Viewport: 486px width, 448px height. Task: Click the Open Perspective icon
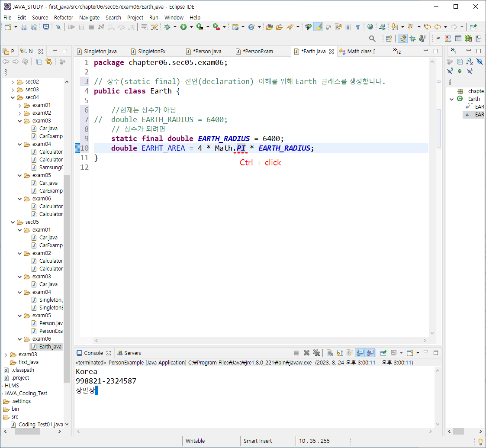[389, 39]
